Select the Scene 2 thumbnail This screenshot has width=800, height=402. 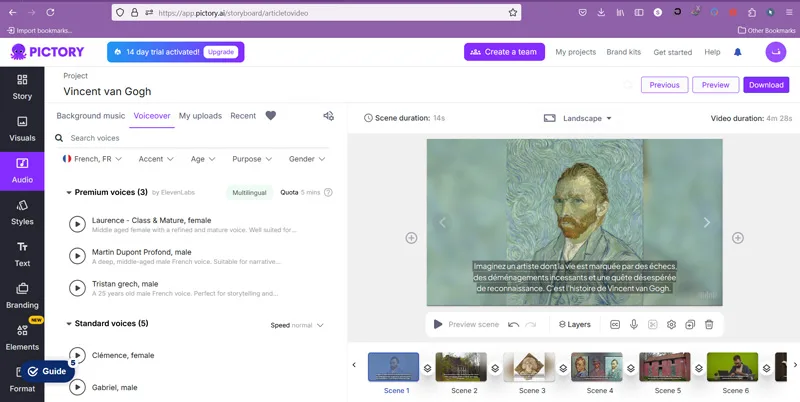coord(461,367)
